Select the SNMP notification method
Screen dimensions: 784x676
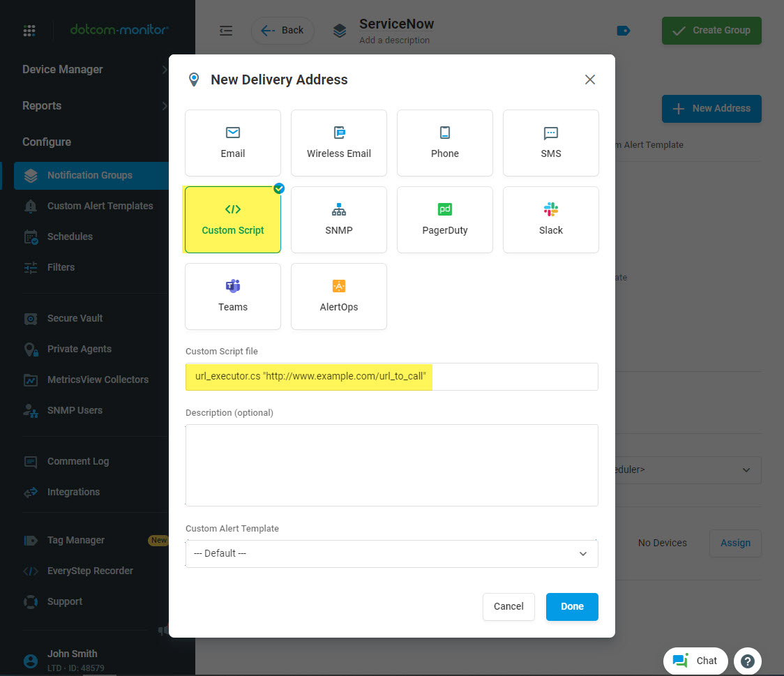click(339, 220)
